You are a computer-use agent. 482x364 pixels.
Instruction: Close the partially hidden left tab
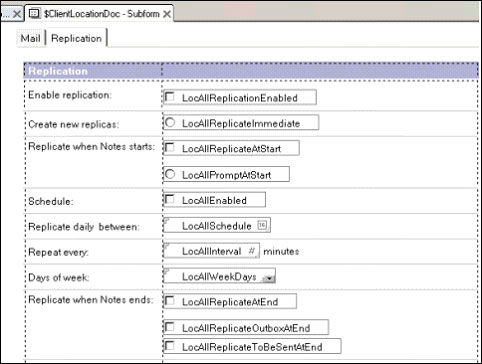(x=17, y=14)
